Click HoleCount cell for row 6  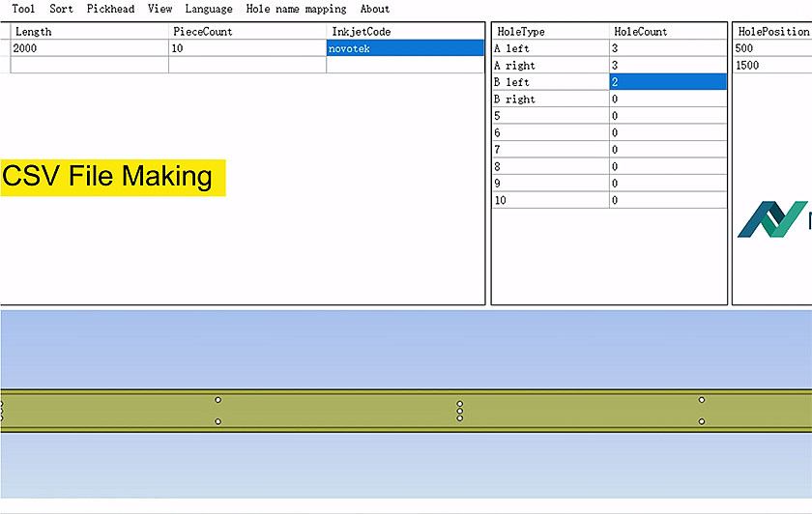tap(668, 132)
